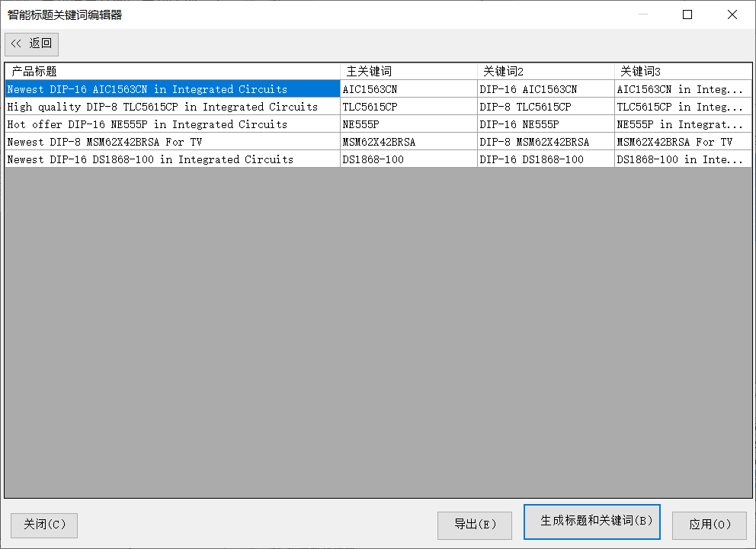Image resolution: width=756 pixels, height=549 pixels.
Task: Select title High quality DIP-8 TLC5615CP
Action: pos(172,107)
